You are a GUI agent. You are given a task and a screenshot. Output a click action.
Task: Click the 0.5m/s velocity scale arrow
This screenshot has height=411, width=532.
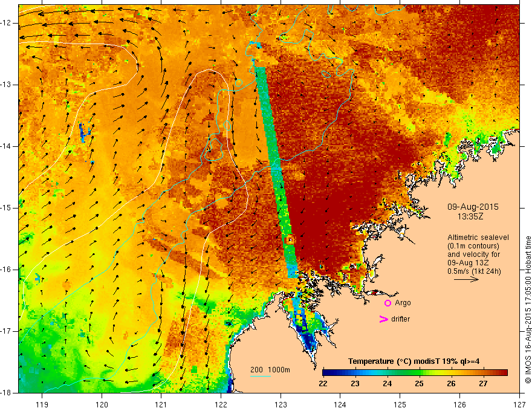pyautogui.click(x=466, y=279)
